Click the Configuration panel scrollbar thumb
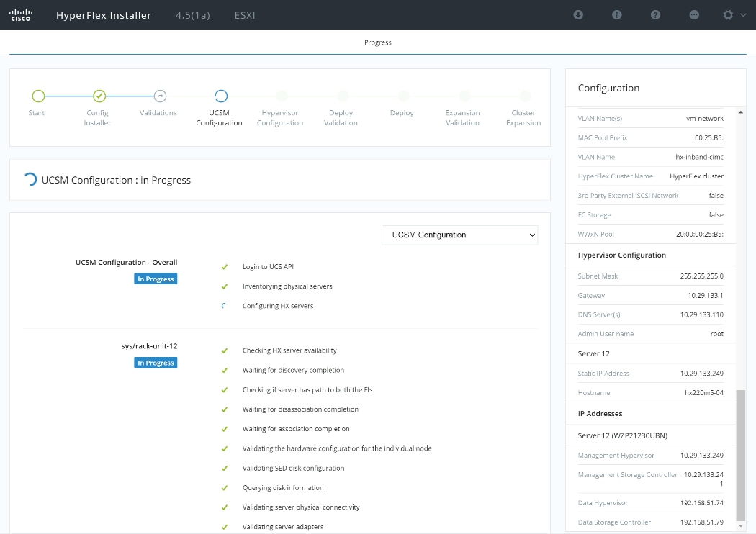 pos(741,456)
